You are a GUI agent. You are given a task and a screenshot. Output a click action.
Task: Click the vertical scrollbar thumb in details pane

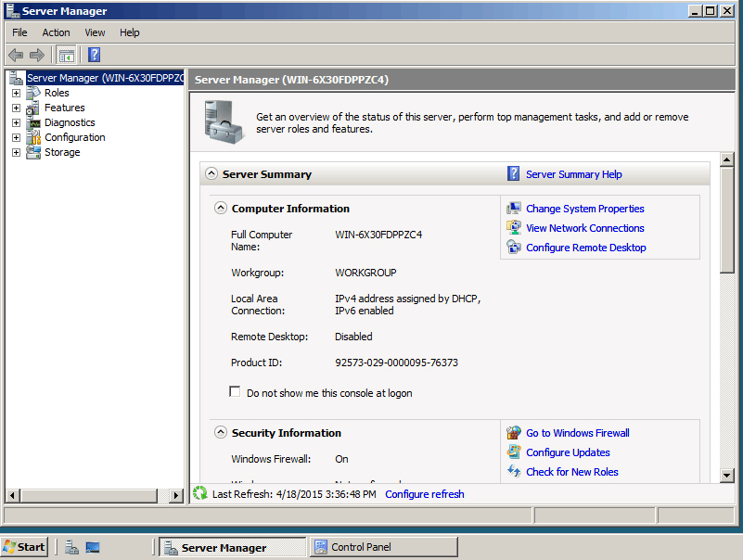727,221
